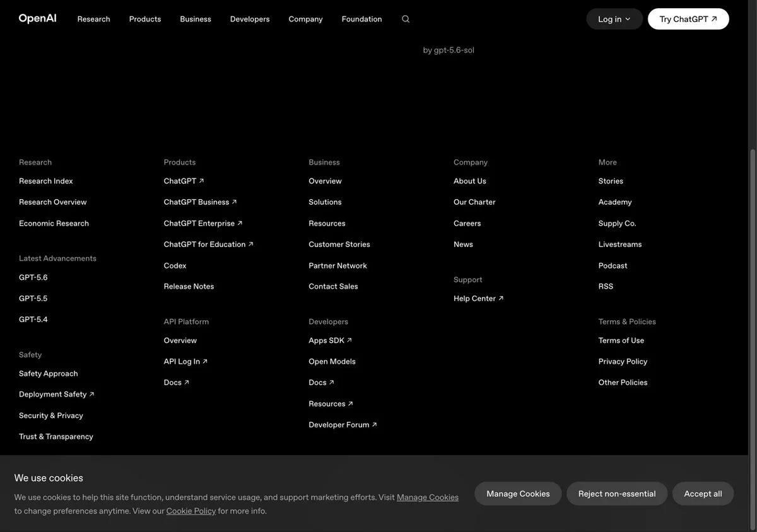Open API Log In external link

[x=186, y=362]
